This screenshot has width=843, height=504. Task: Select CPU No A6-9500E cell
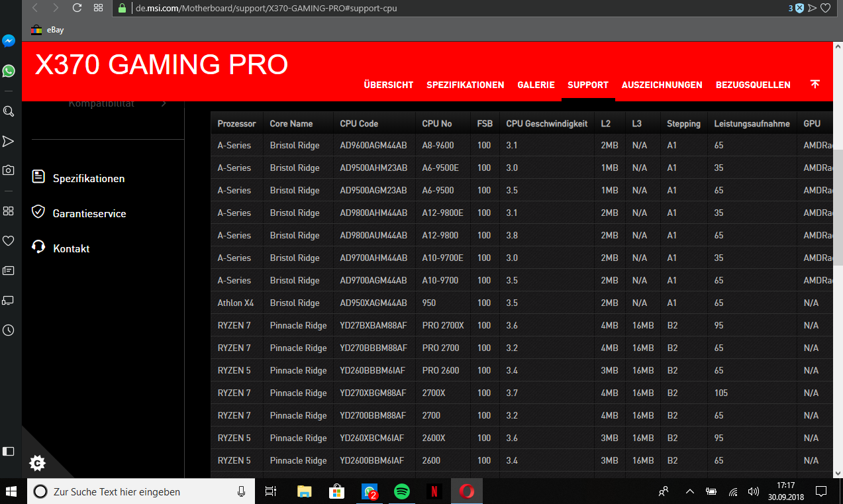[x=440, y=168]
